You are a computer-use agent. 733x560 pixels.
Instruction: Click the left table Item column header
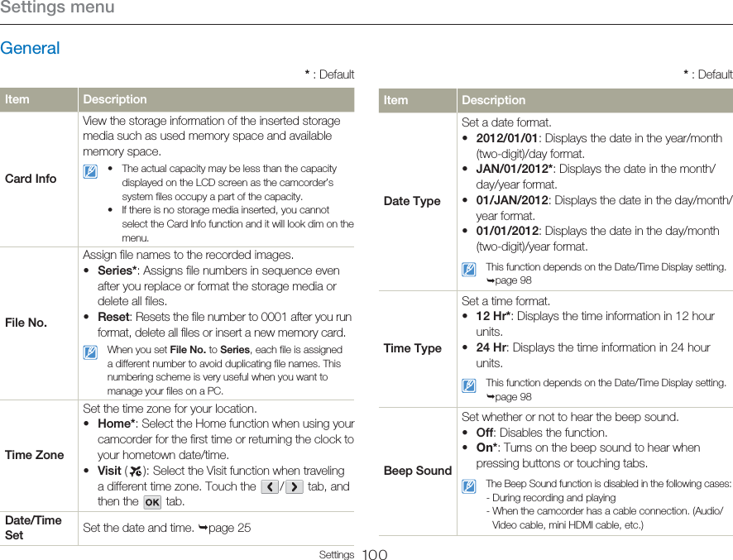[39, 99]
